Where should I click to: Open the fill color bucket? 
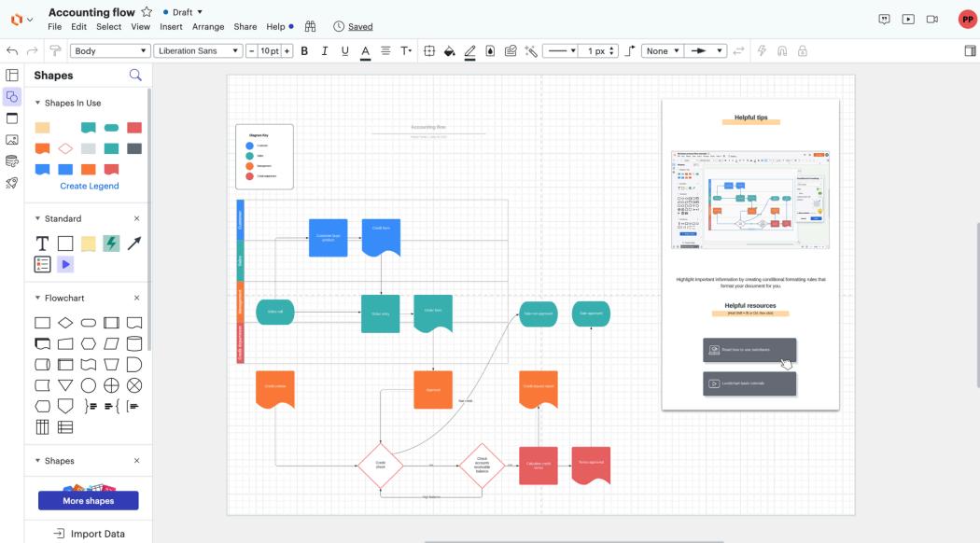click(449, 51)
